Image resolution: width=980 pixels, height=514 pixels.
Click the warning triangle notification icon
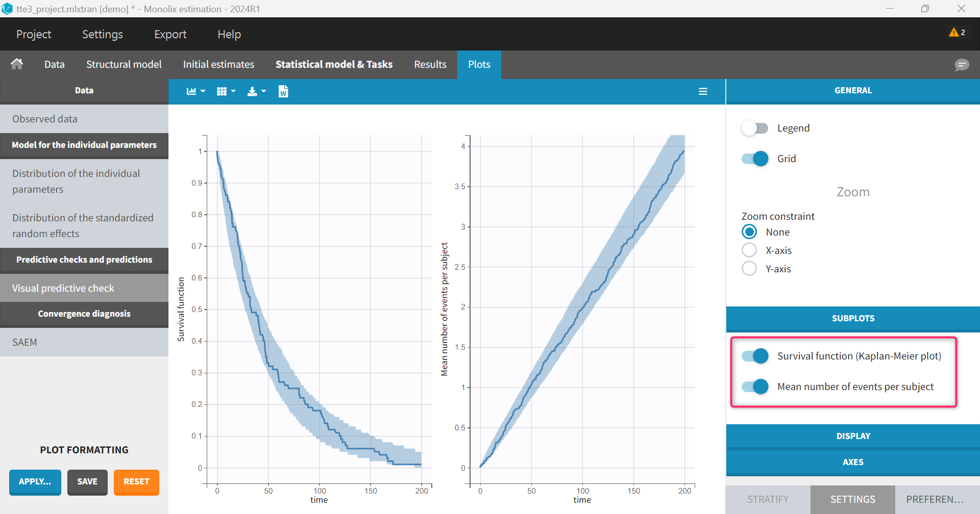pyautogui.click(x=954, y=33)
